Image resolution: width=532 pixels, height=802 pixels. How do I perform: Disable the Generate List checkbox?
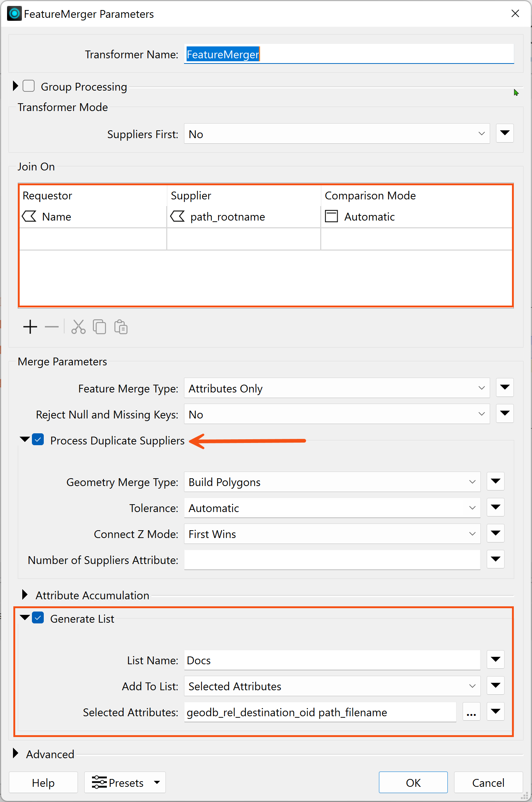(x=38, y=618)
